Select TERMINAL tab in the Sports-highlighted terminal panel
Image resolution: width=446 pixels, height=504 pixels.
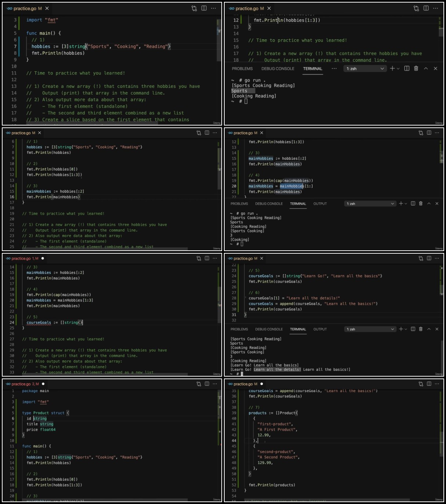tap(313, 69)
